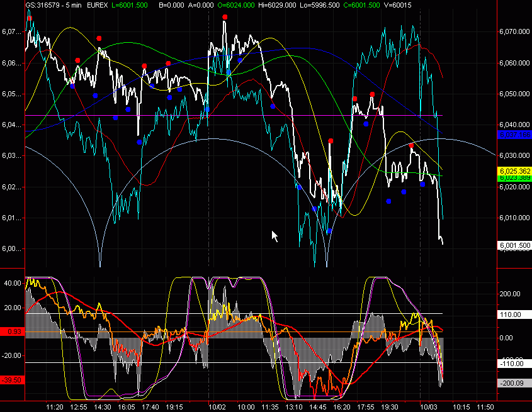
Task: Click the 17:55 time axis label
Action: click(366, 407)
